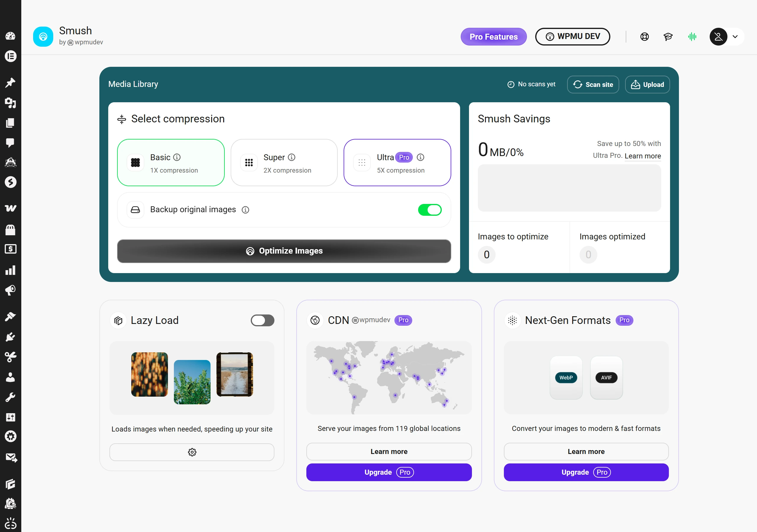Screen dimensions: 757x532
Task: Open the user avatar in the header
Action: pyautogui.click(x=719, y=37)
